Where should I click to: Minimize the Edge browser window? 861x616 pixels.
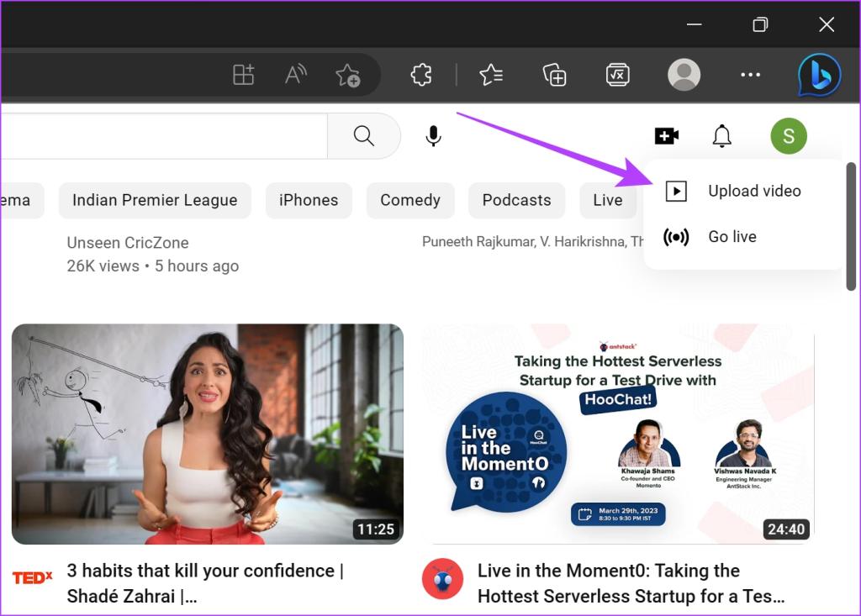point(694,24)
